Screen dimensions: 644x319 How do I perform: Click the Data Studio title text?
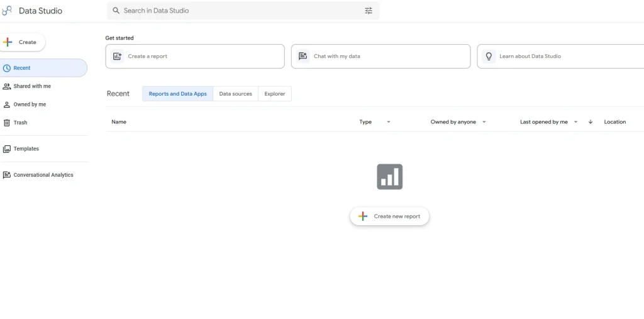41,11
